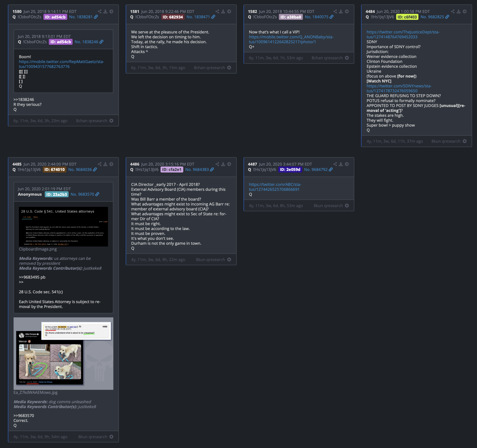Screen dimensions: 477x448
Task: Click filename ClipboardImage.png
Action: 38,249
